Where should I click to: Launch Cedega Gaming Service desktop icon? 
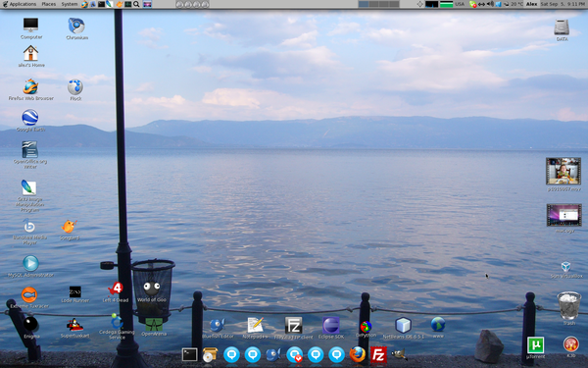click(x=117, y=322)
